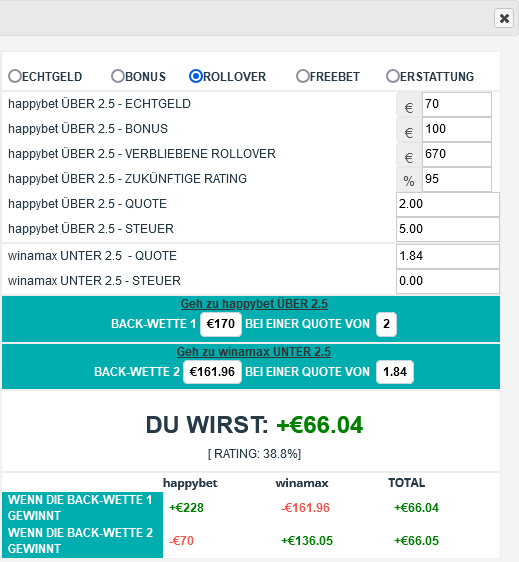Click the 1.84 quote box for back-wette 2
This screenshot has height=562, width=519.
(395, 372)
